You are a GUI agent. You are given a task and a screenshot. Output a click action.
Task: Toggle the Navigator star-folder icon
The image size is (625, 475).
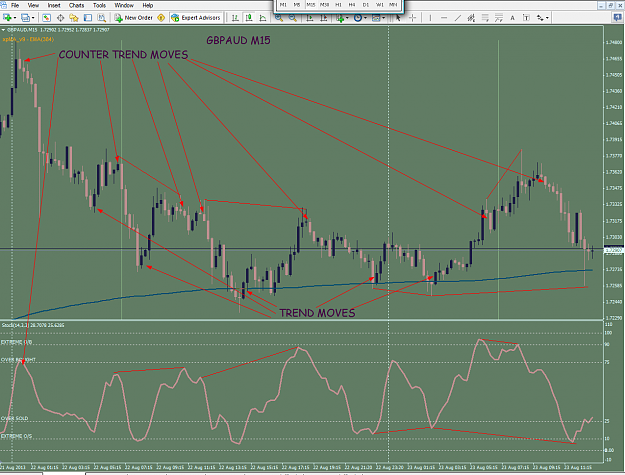pyautogui.click(x=74, y=18)
